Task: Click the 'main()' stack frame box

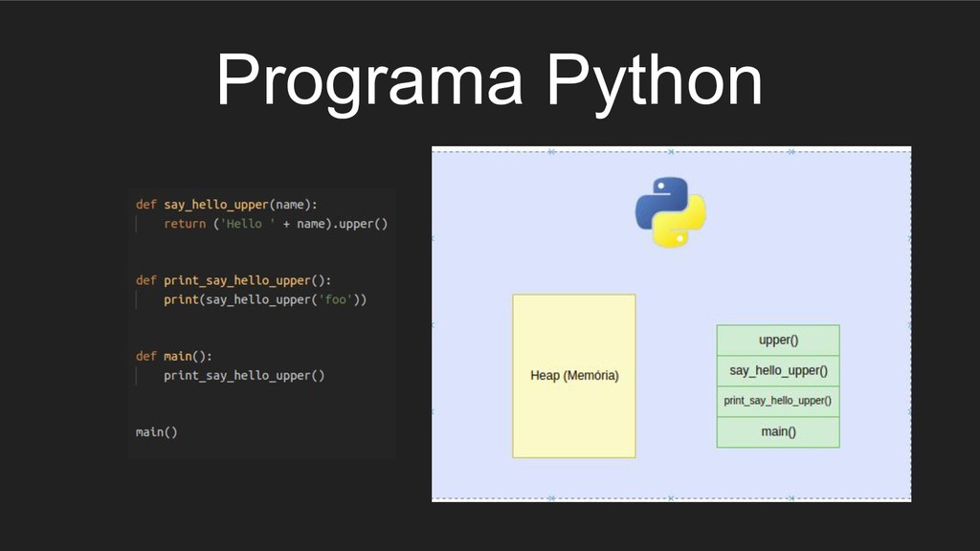Action: coord(778,431)
